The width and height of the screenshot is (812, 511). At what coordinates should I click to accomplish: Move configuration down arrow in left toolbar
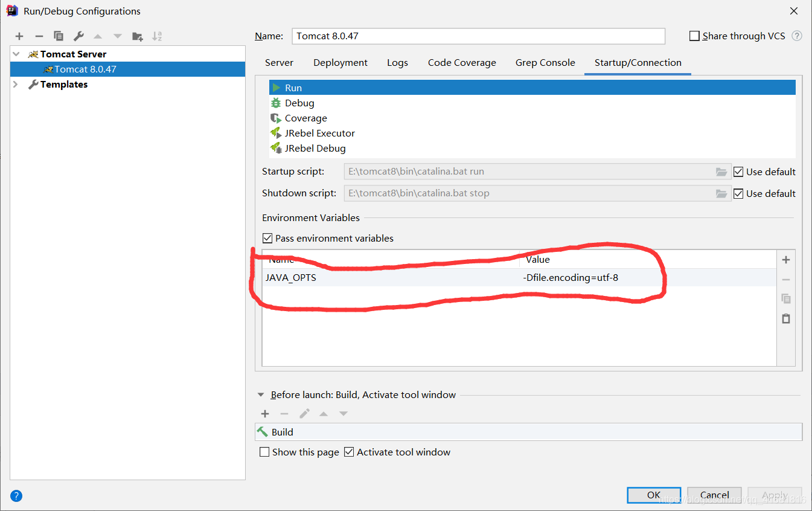118,36
